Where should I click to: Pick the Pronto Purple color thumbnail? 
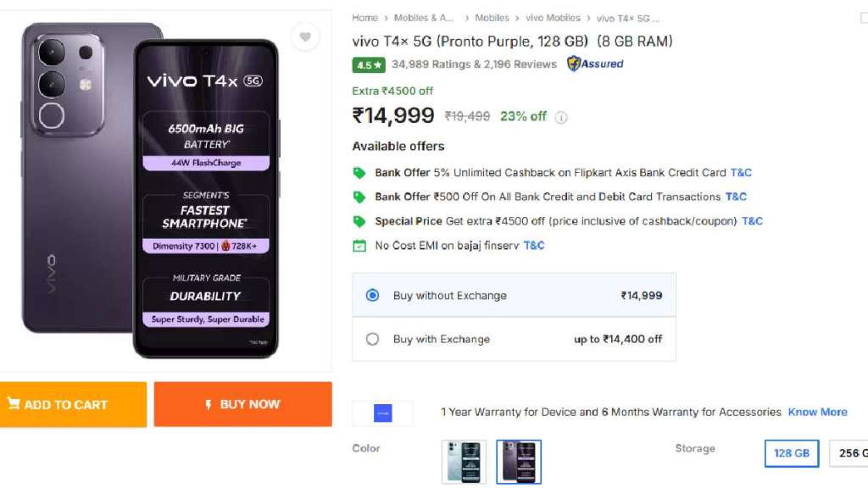click(x=519, y=462)
